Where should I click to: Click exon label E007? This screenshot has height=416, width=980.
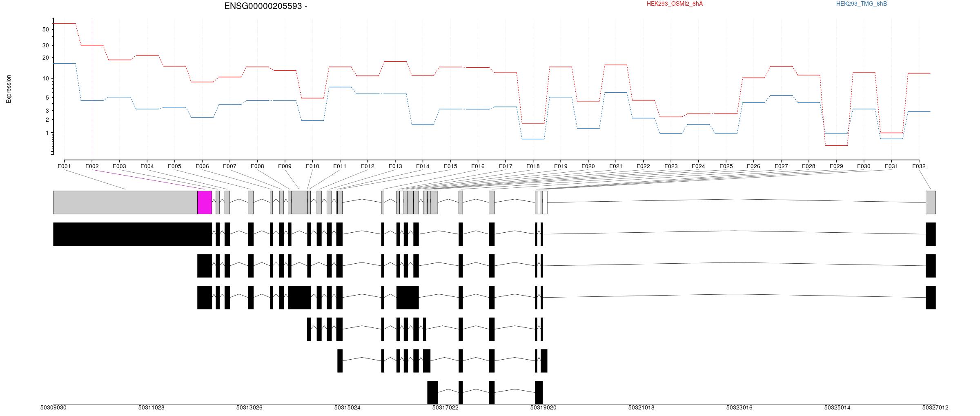(229, 166)
